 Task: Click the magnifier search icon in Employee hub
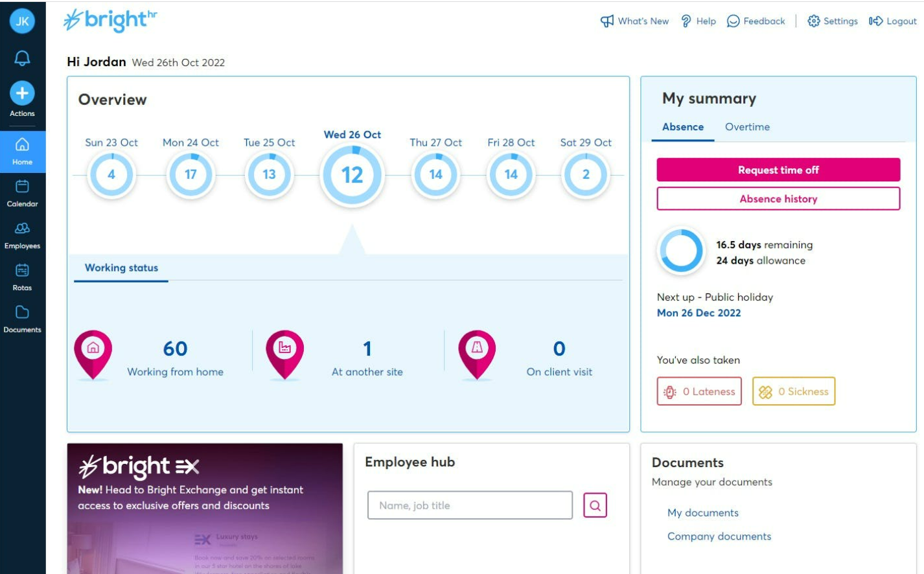(x=594, y=505)
